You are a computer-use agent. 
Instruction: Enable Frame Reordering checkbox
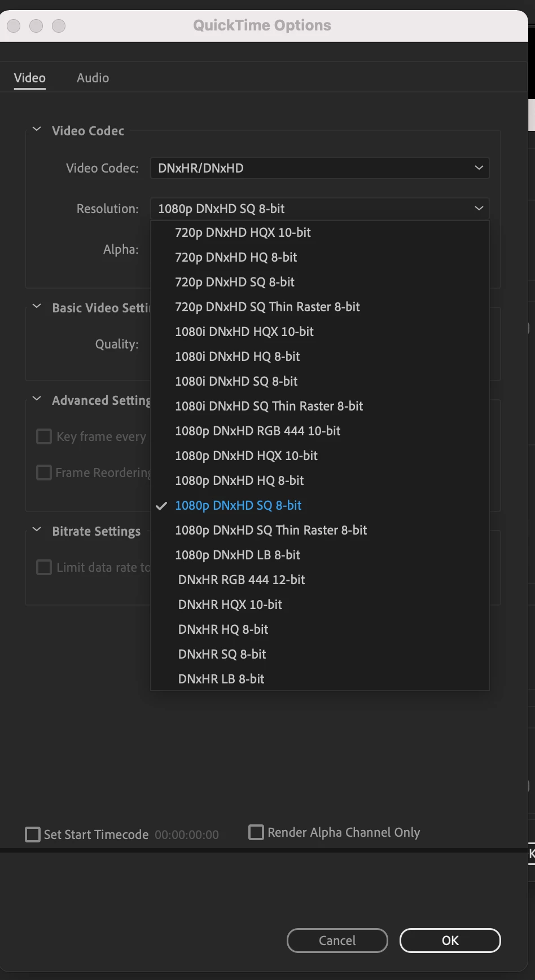pos(44,473)
